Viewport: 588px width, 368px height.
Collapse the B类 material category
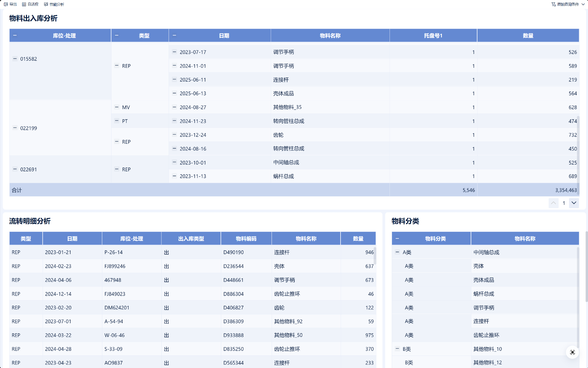(x=397, y=349)
